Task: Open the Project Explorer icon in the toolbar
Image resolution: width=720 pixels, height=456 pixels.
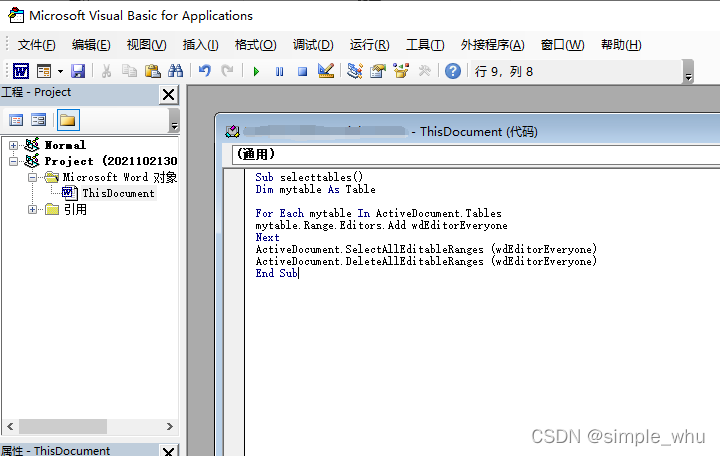Action: coord(354,71)
